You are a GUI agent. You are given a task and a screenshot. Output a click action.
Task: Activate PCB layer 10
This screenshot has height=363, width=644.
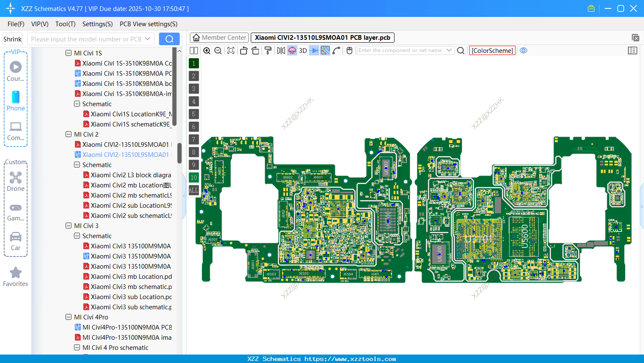coord(194,177)
